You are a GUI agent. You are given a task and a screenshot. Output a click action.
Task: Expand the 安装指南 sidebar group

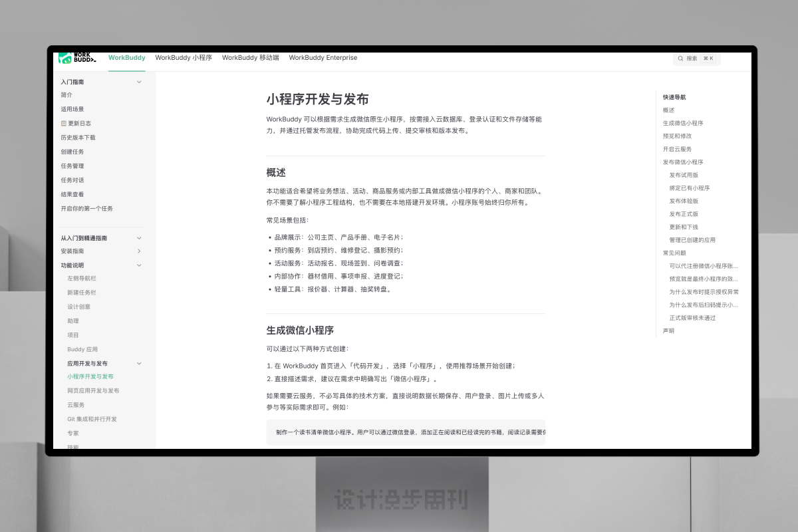pyautogui.click(x=139, y=251)
